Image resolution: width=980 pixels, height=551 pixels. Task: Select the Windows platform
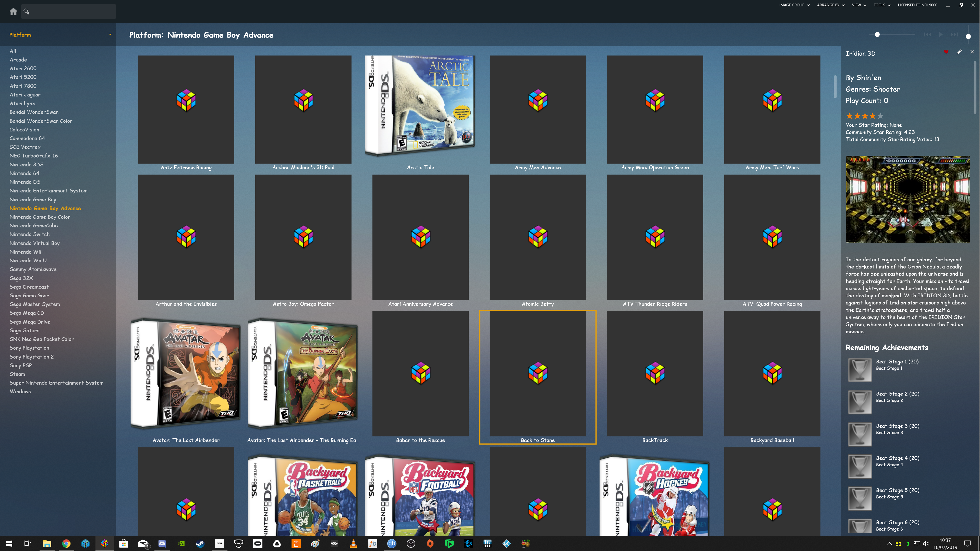(x=20, y=392)
